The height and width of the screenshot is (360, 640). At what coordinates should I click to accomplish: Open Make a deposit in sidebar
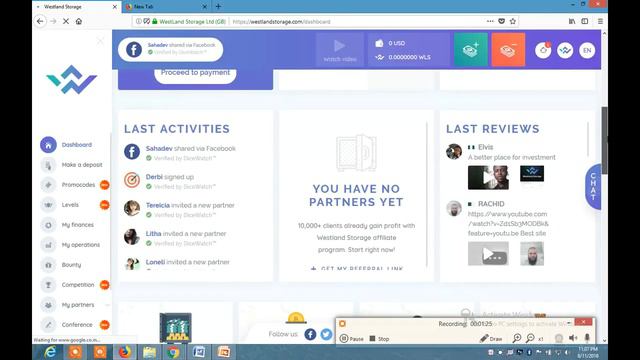[72, 165]
